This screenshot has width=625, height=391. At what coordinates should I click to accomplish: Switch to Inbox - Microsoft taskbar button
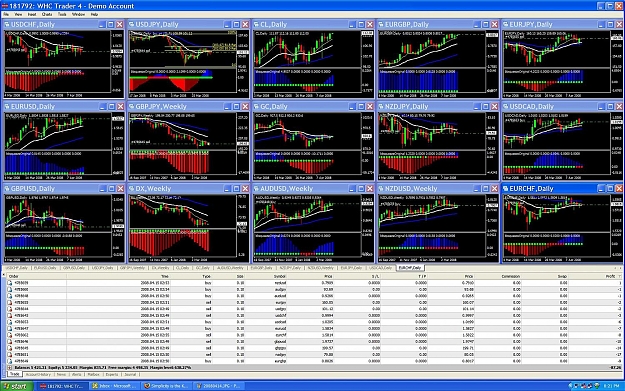[114, 386]
